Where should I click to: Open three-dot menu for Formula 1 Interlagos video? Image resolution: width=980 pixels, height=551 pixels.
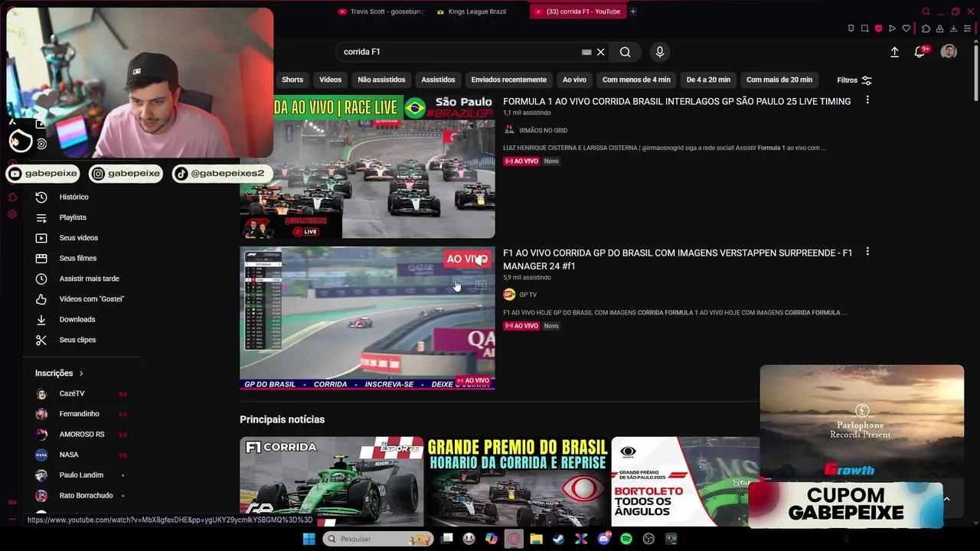(867, 100)
